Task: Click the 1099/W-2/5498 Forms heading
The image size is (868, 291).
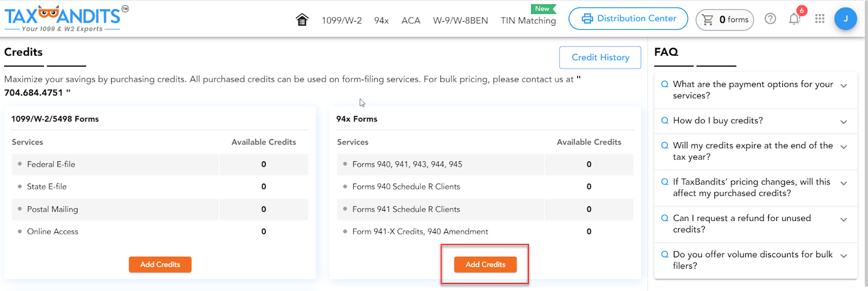Action: (x=55, y=119)
